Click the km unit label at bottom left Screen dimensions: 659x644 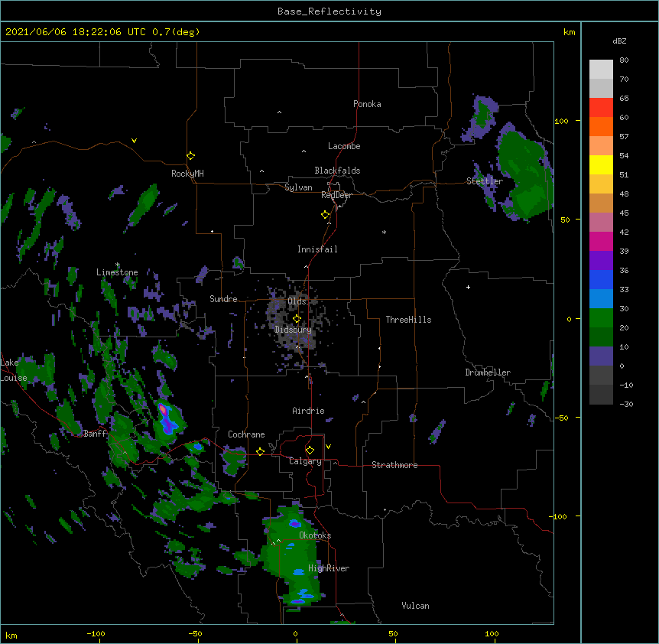tap(11, 635)
